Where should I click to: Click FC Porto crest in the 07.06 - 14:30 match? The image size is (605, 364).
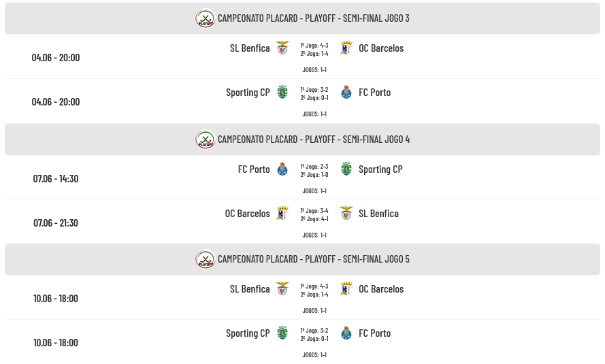click(x=282, y=169)
